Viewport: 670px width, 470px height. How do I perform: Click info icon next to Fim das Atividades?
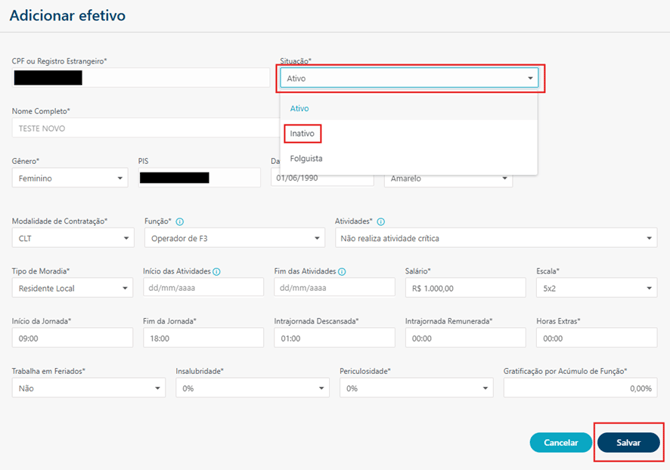[x=342, y=271]
